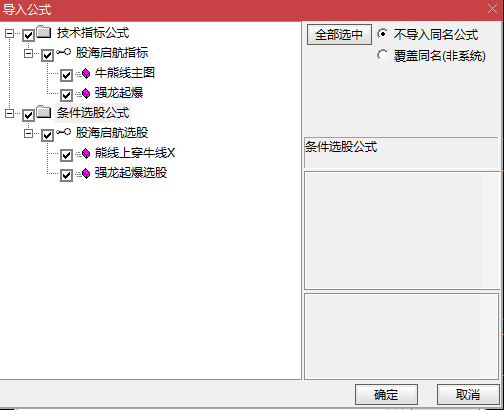Click the magenta cube icon of 牛熊线主图
Image resolution: width=504 pixels, height=410 pixels.
click(x=86, y=74)
